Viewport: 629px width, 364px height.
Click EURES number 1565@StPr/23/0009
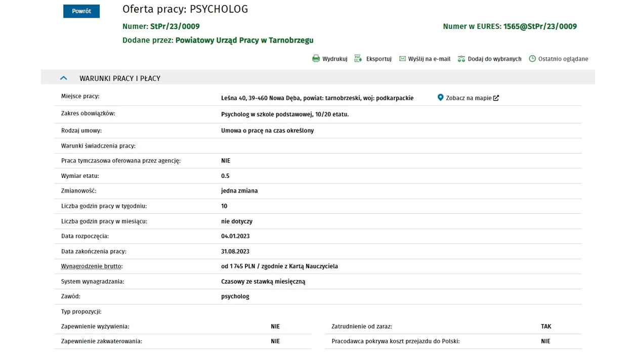click(540, 26)
